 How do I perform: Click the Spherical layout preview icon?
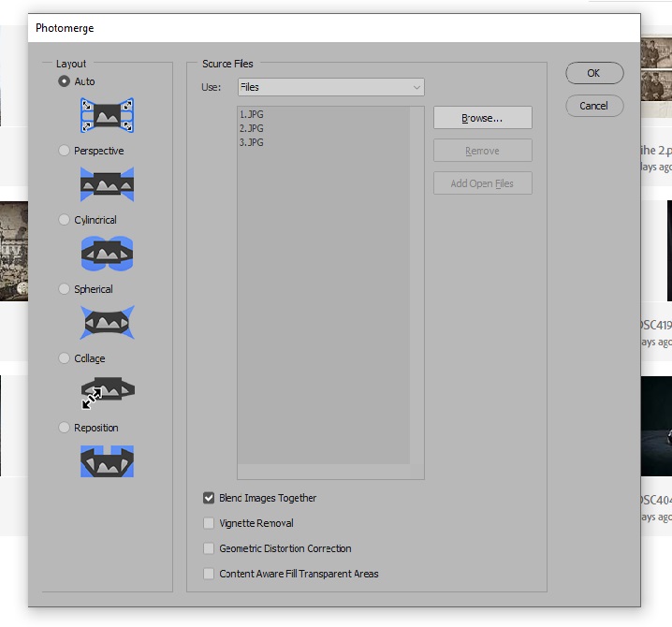107,322
